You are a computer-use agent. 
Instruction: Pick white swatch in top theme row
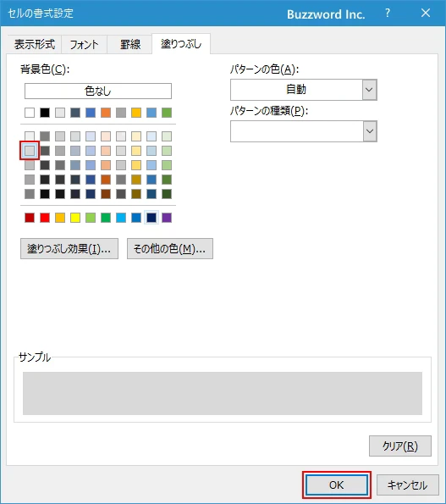(x=30, y=113)
